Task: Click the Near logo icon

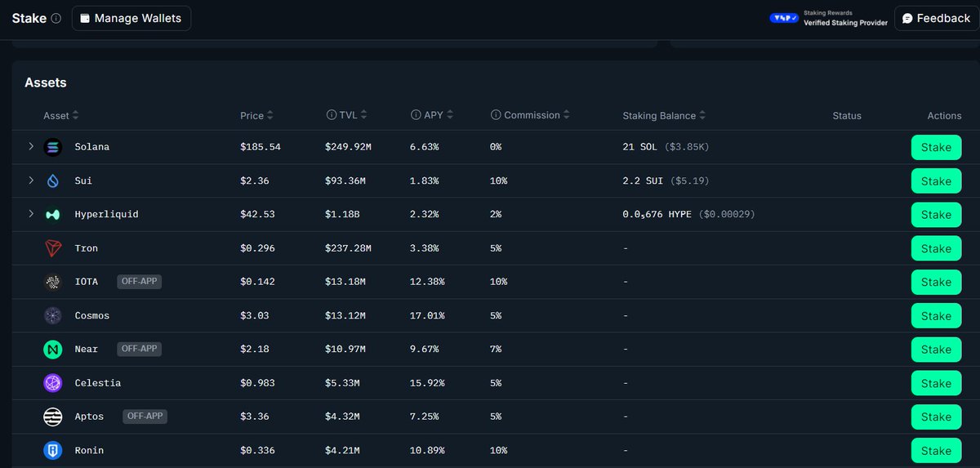Action: click(52, 350)
